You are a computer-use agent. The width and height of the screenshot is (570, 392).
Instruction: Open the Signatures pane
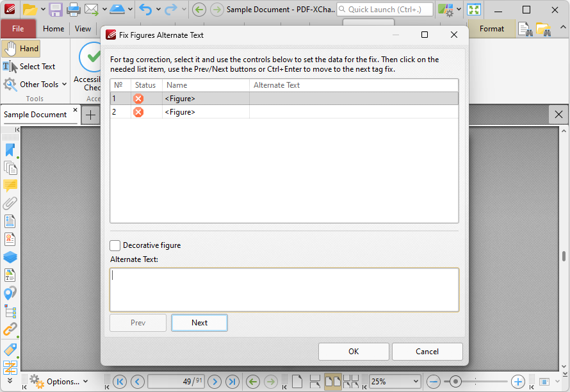tap(10, 239)
